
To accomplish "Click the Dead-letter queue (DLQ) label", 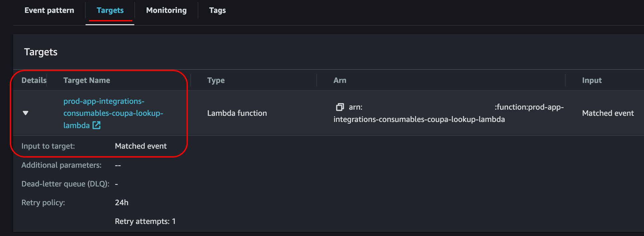I will click(x=65, y=184).
